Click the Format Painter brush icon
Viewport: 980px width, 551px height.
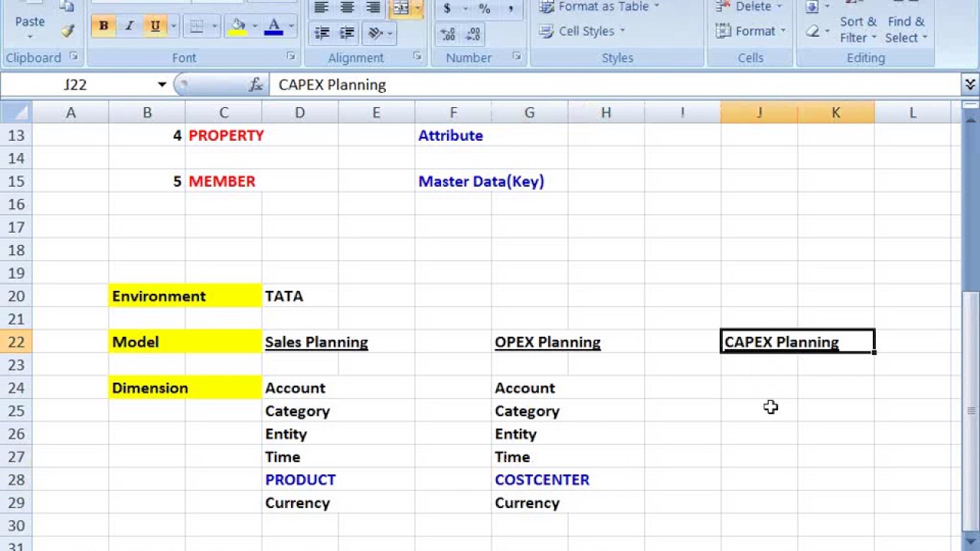(67, 31)
